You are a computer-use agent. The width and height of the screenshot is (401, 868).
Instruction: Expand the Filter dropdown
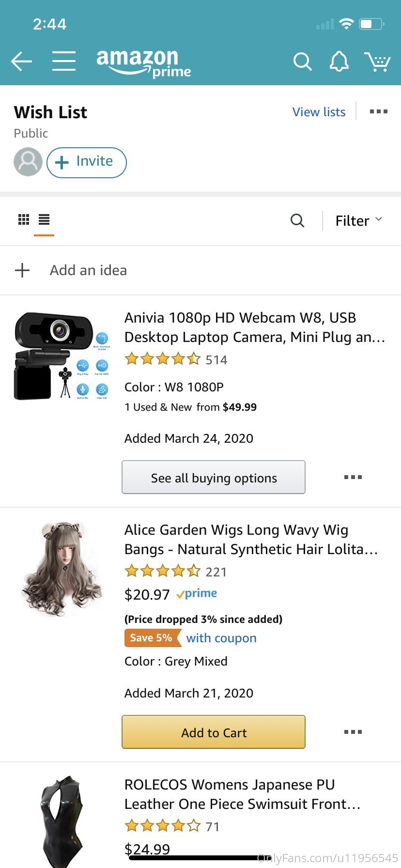[359, 220]
